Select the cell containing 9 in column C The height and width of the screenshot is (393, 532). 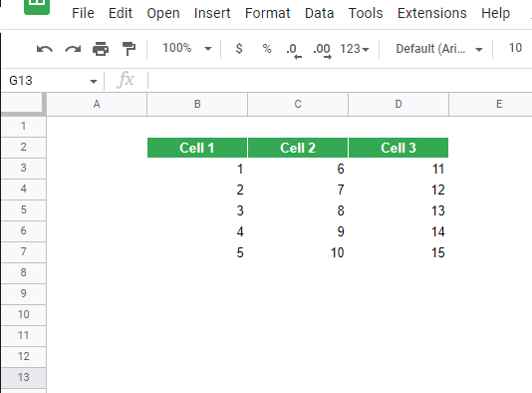coord(298,231)
